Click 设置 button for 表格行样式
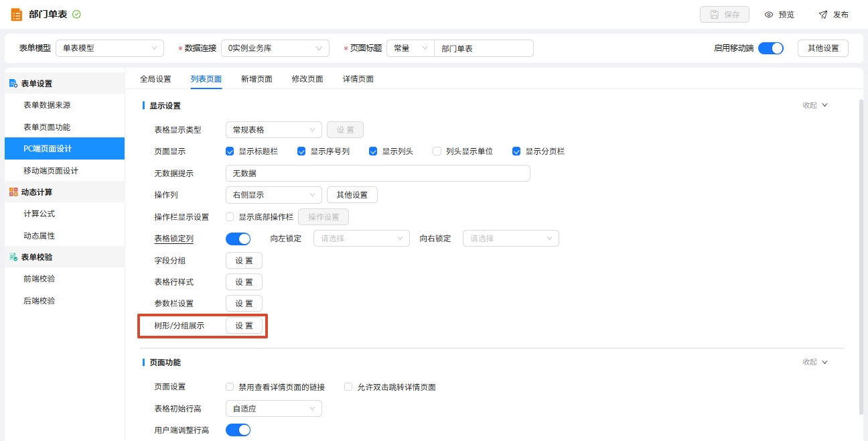The height and width of the screenshot is (441, 868). coord(244,282)
